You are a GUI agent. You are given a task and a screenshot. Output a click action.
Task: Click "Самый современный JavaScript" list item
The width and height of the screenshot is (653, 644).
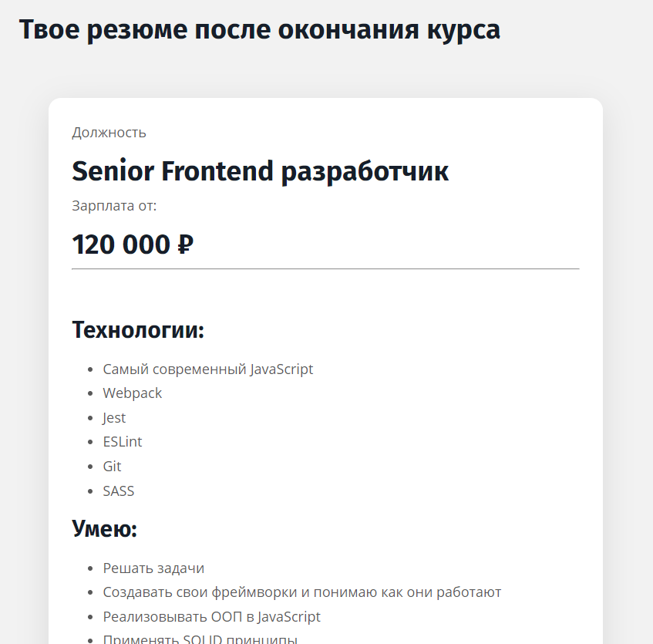point(208,369)
